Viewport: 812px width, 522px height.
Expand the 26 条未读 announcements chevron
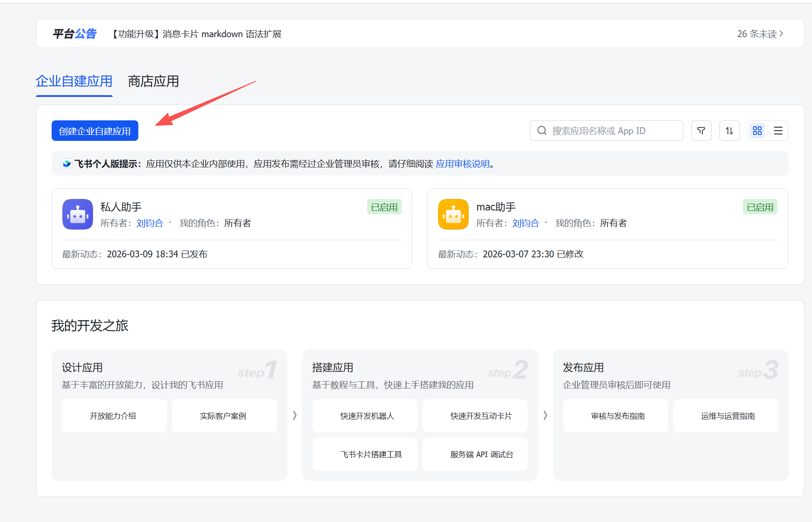[x=781, y=34]
